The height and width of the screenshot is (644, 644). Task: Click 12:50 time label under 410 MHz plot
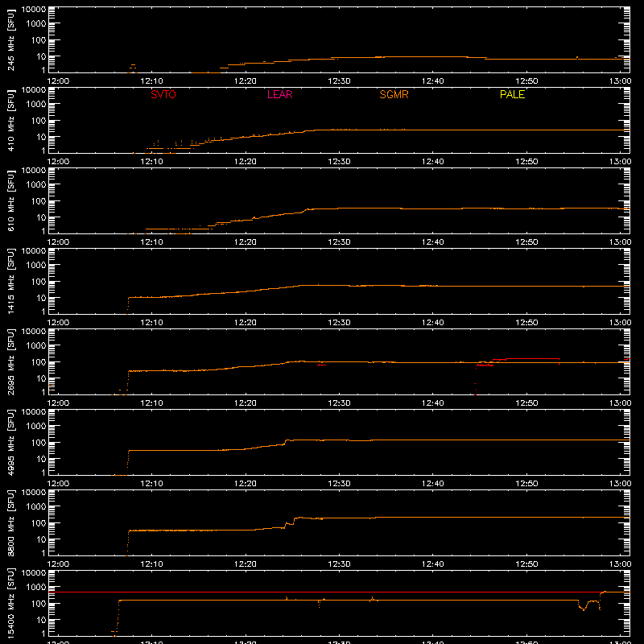pos(526,162)
